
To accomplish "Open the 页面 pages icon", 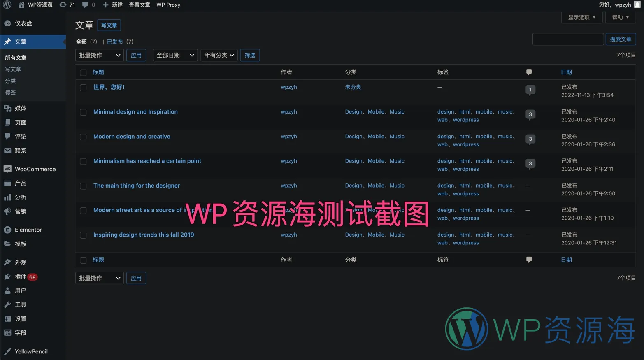I will click(7, 122).
